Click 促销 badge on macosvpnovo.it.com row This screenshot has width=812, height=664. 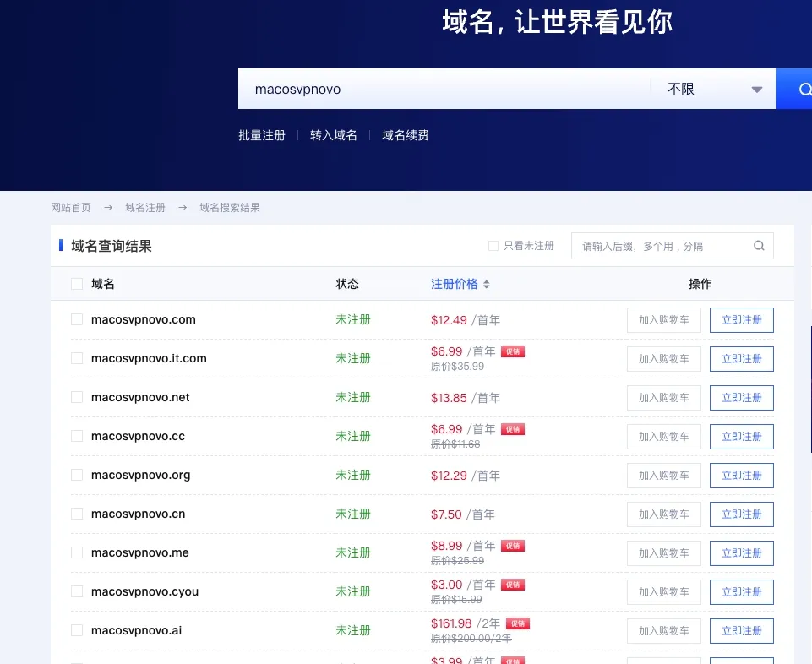tap(513, 351)
